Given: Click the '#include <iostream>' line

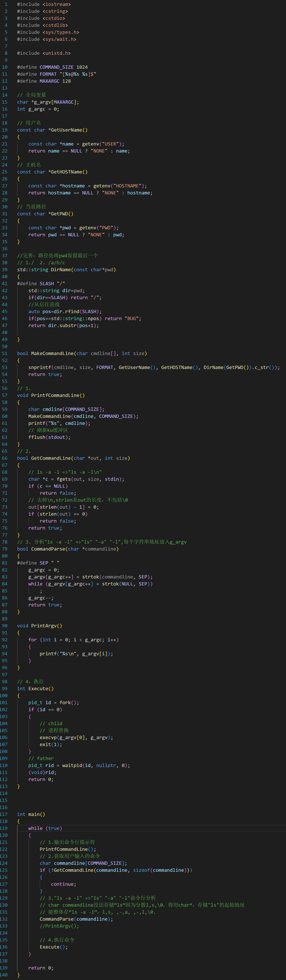Looking at the screenshot, I should (44, 4).
